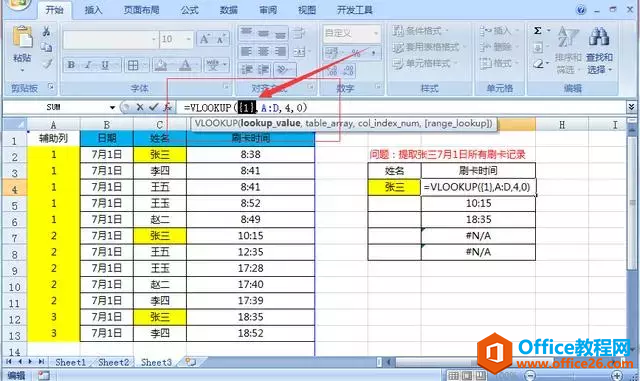
Task: Open the Name Box dropdown arrow
Action: pyautogui.click(x=112, y=107)
